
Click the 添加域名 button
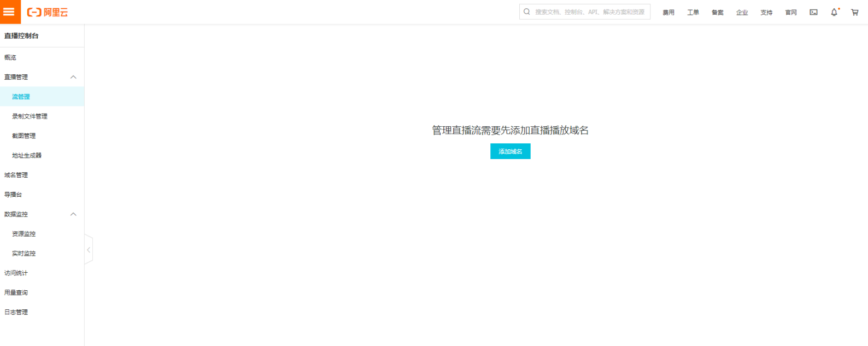point(510,151)
